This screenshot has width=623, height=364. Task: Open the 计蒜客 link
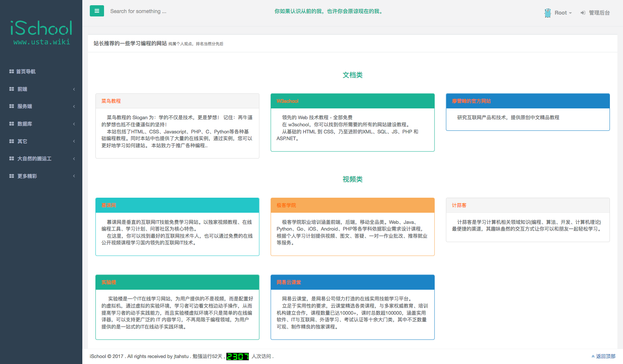click(x=459, y=205)
